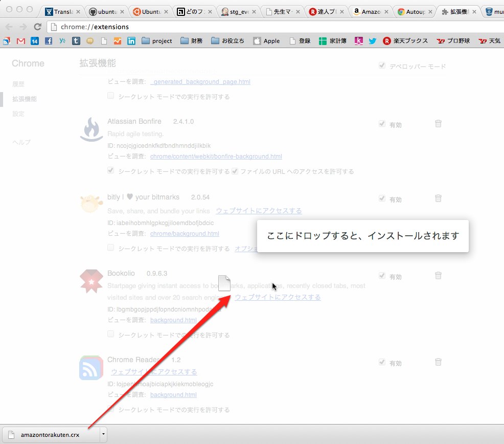This screenshot has width=504, height=444.
Task: Toggle Atlassian Bonfire incognito mode checkbox
Action: 110,170
